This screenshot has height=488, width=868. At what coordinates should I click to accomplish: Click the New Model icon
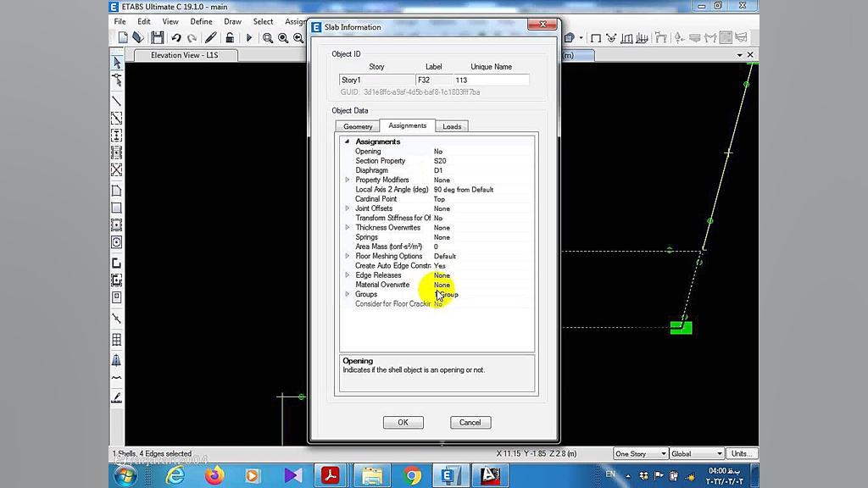click(123, 37)
